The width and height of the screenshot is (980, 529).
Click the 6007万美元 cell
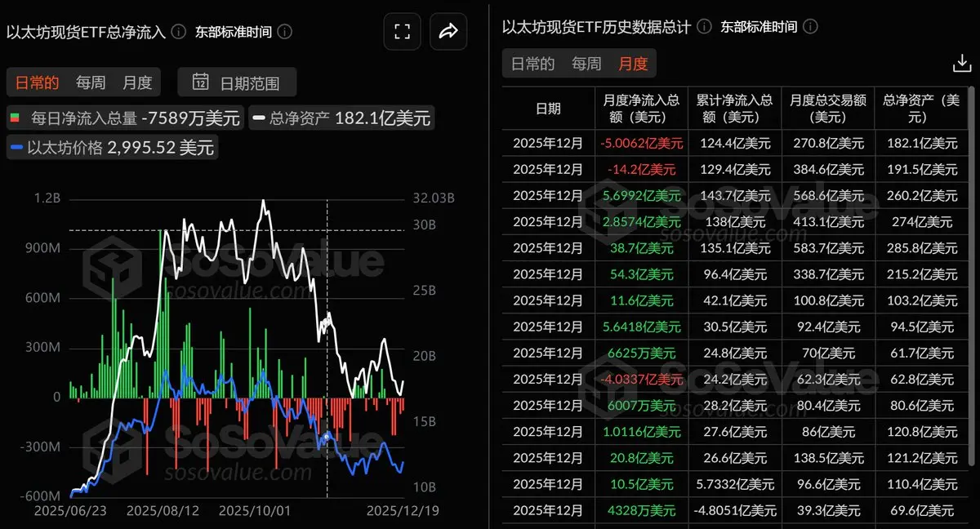point(641,406)
